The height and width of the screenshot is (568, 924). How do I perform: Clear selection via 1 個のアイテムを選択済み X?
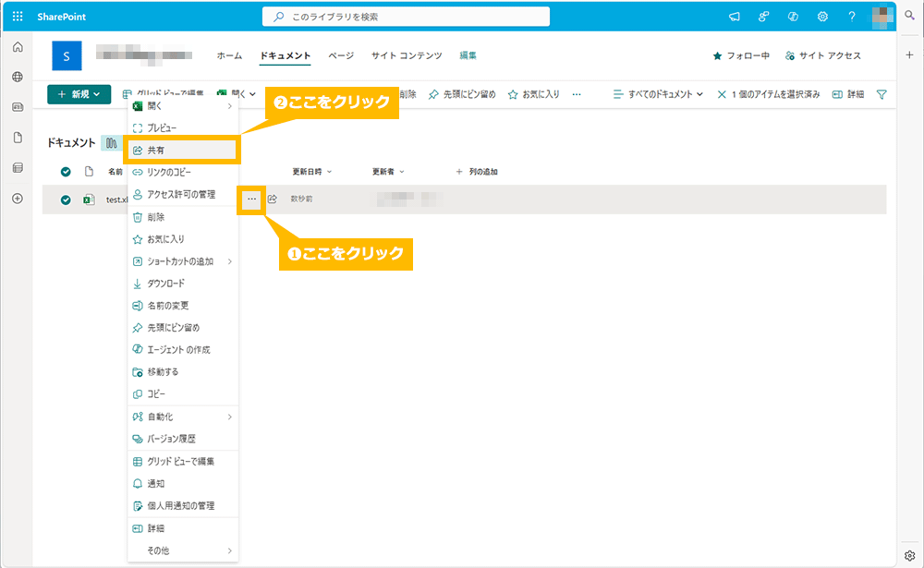(722, 94)
